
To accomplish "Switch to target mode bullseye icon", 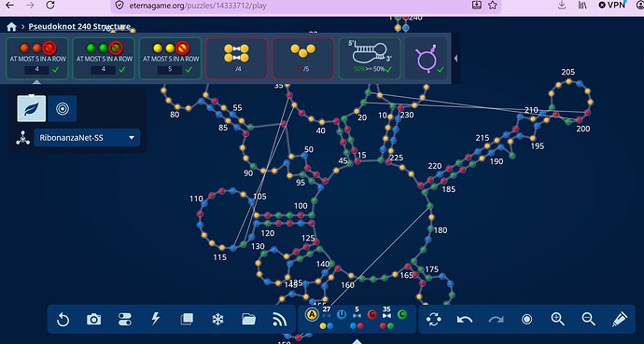I will pyautogui.click(x=63, y=109).
